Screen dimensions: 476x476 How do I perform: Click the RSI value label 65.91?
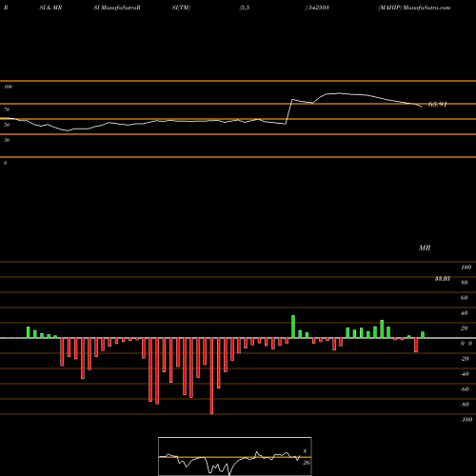pyautogui.click(x=438, y=105)
